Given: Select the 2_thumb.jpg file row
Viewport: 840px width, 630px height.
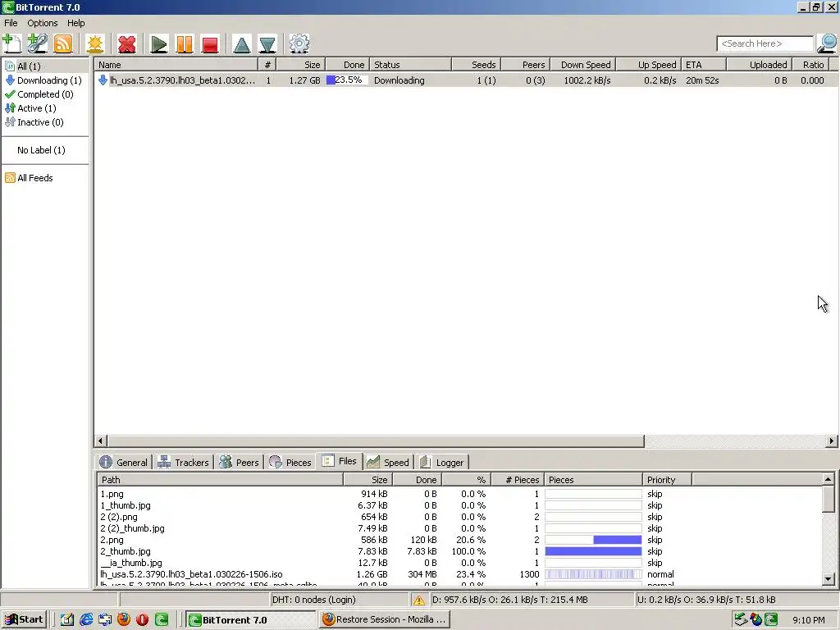Looking at the screenshot, I should coord(459,551).
